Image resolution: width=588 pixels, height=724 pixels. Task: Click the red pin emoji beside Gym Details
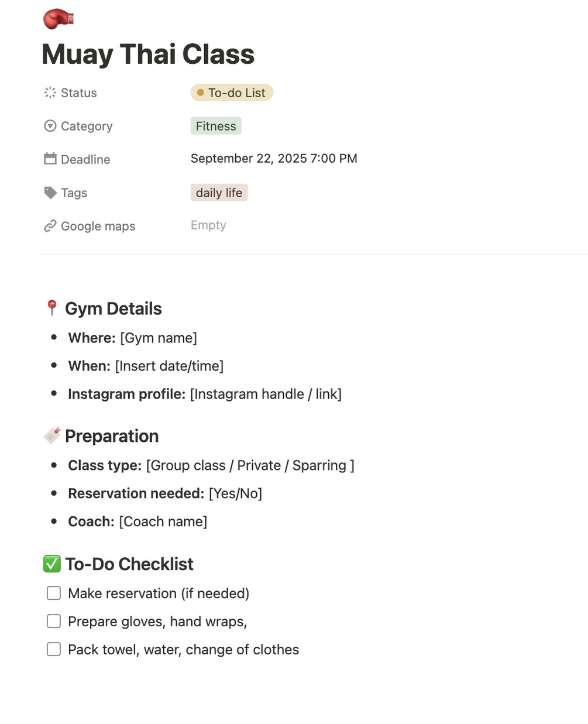pyautogui.click(x=51, y=308)
